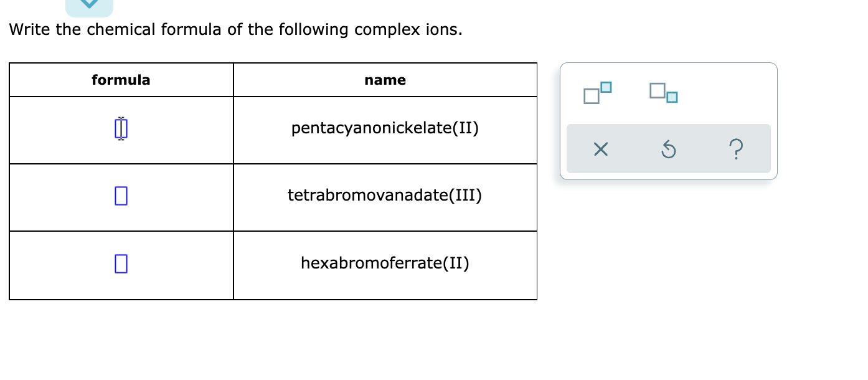
Task: Select the superscript formatting tool
Action: tap(597, 92)
